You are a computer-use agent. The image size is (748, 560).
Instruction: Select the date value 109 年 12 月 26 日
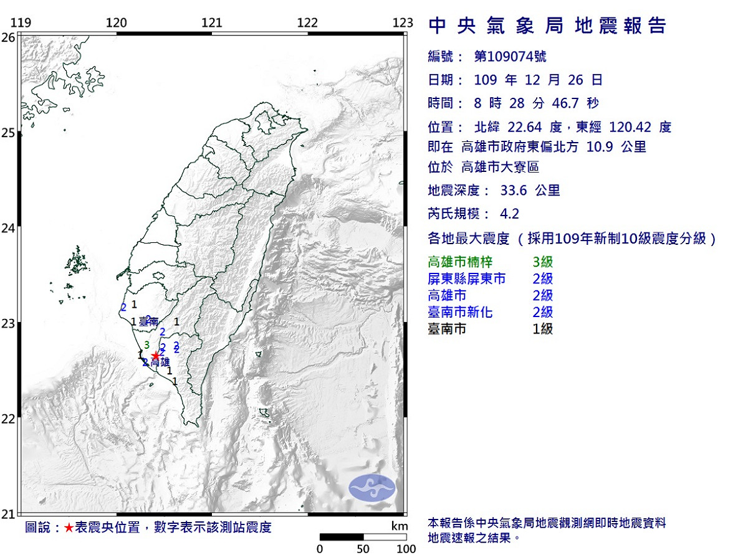point(539,80)
